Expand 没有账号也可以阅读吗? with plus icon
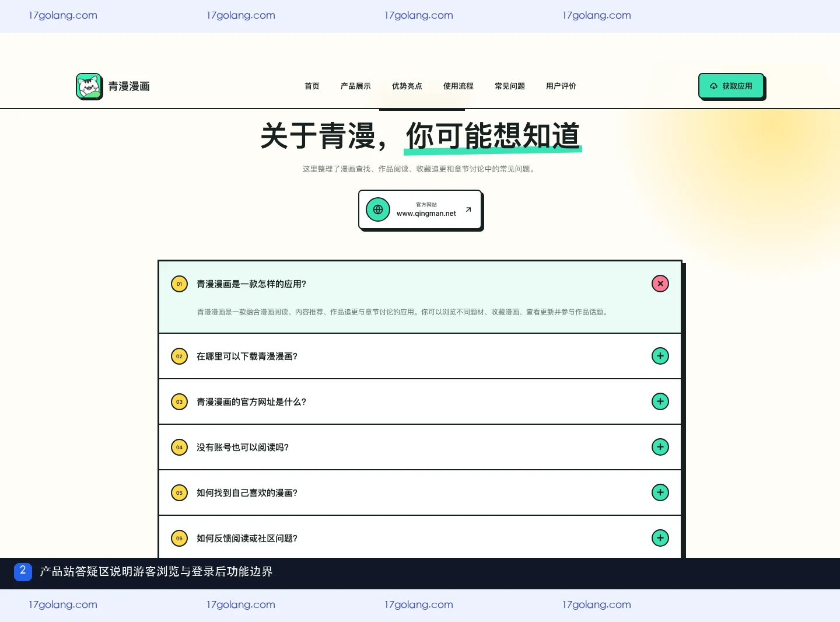Viewport: 840px width, 622px height. pos(660,447)
